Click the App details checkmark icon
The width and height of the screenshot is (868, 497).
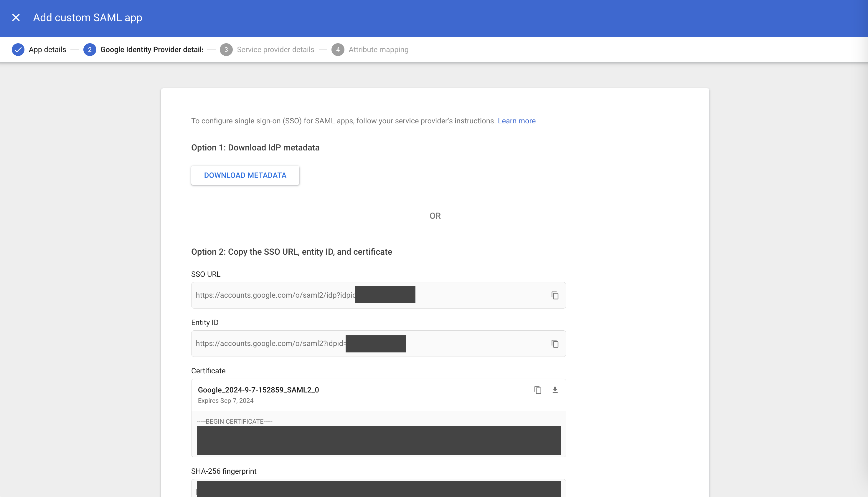18,49
